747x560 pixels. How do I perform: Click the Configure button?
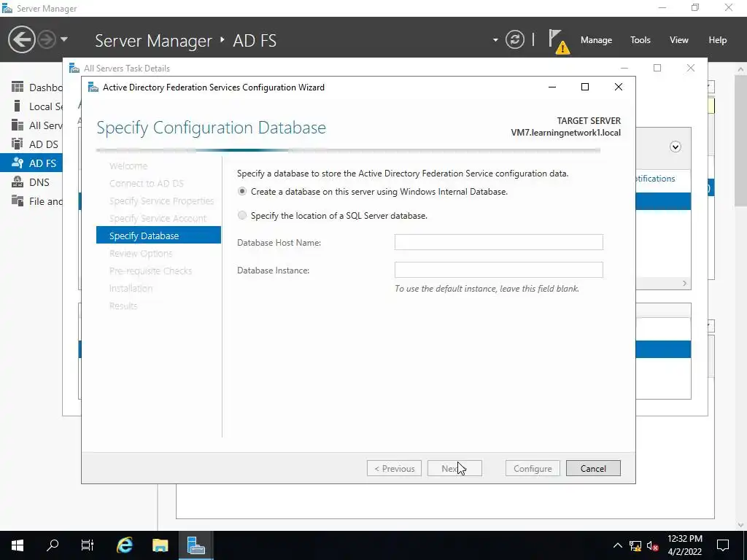coord(533,468)
